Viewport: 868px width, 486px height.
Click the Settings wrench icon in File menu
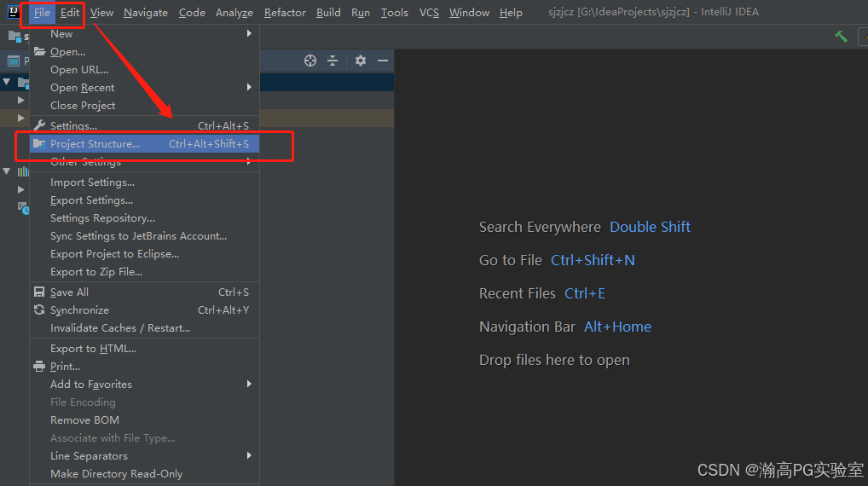point(39,125)
